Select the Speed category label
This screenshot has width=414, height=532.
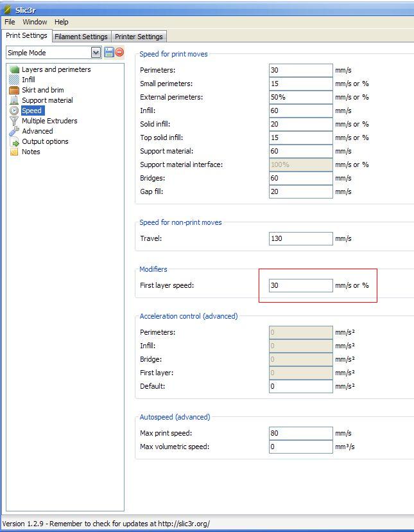(x=31, y=111)
